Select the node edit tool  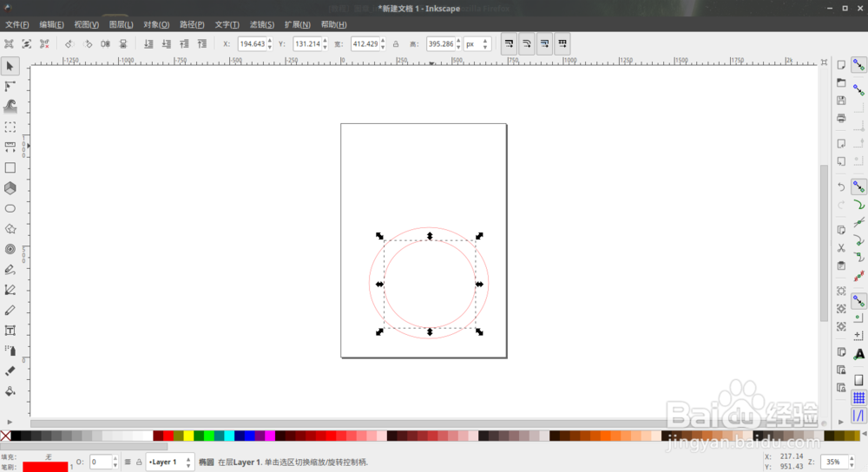point(10,86)
